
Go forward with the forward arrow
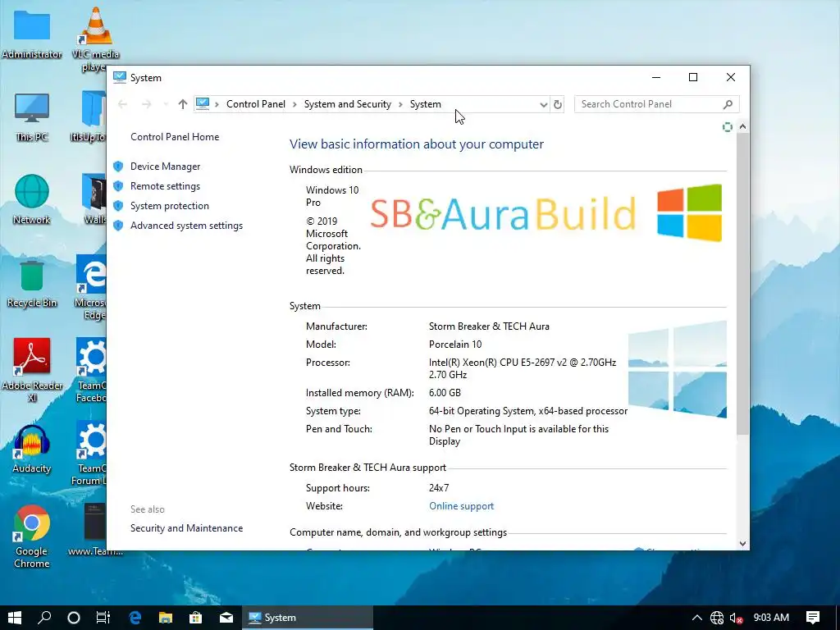(x=146, y=104)
